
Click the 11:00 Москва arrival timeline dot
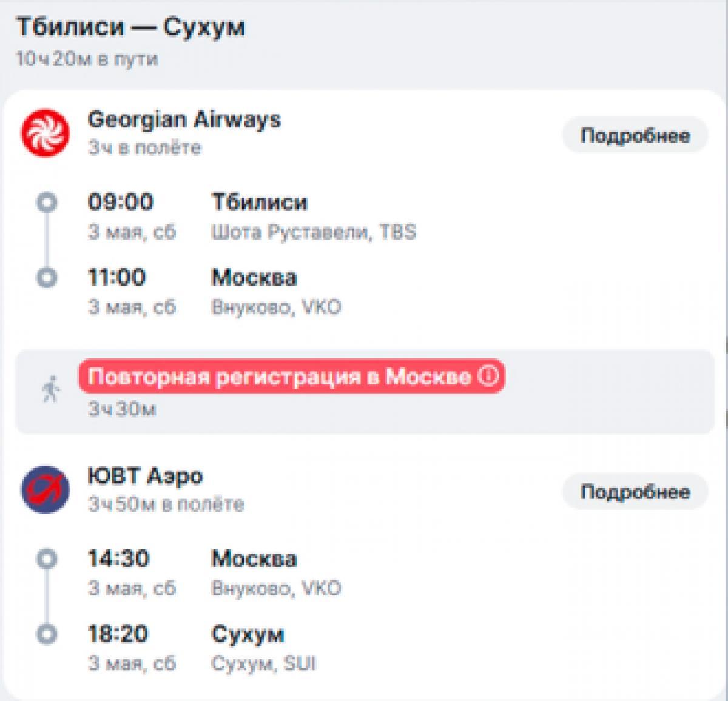(47, 278)
